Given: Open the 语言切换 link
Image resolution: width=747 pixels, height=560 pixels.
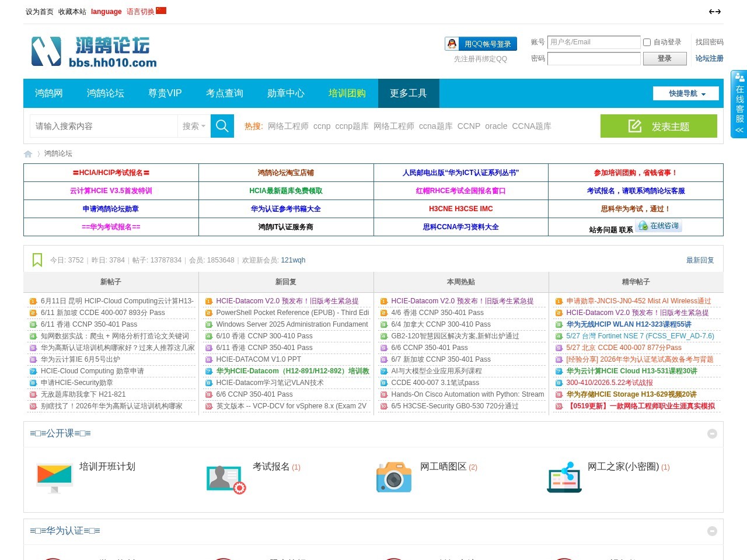Looking at the screenshot, I should click(141, 12).
